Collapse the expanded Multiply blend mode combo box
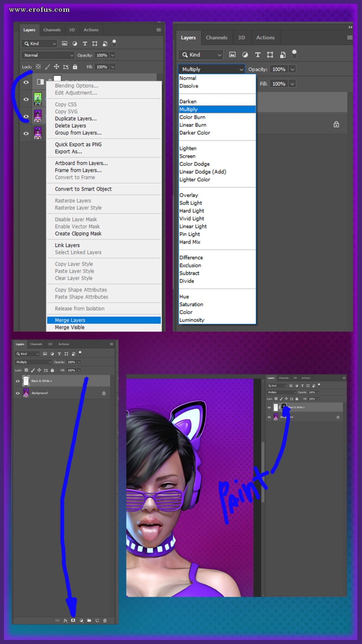This screenshot has width=362, height=644. [x=211, y=69]
